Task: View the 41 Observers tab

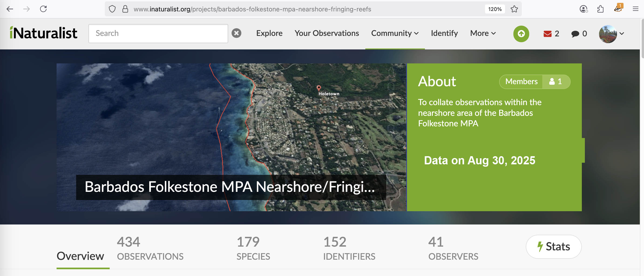Action: click(x=453, y=248)
